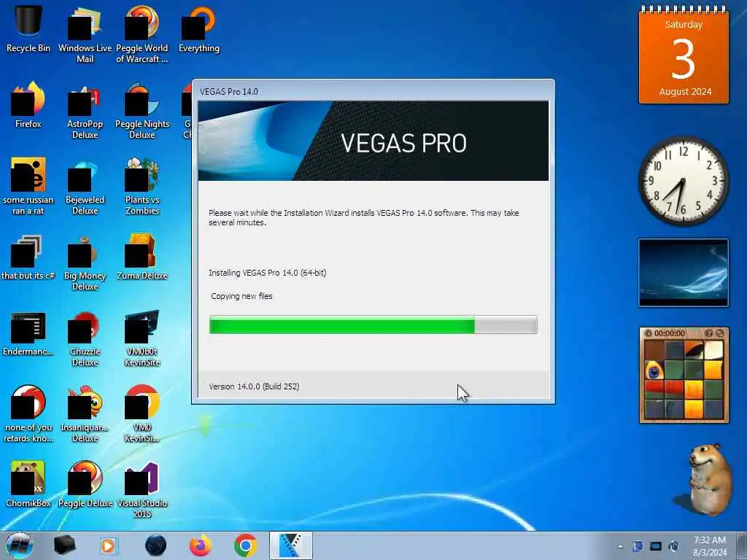Select the Big Money Deluxe icon
Screen dimensions: 747x560
point(85,262)
